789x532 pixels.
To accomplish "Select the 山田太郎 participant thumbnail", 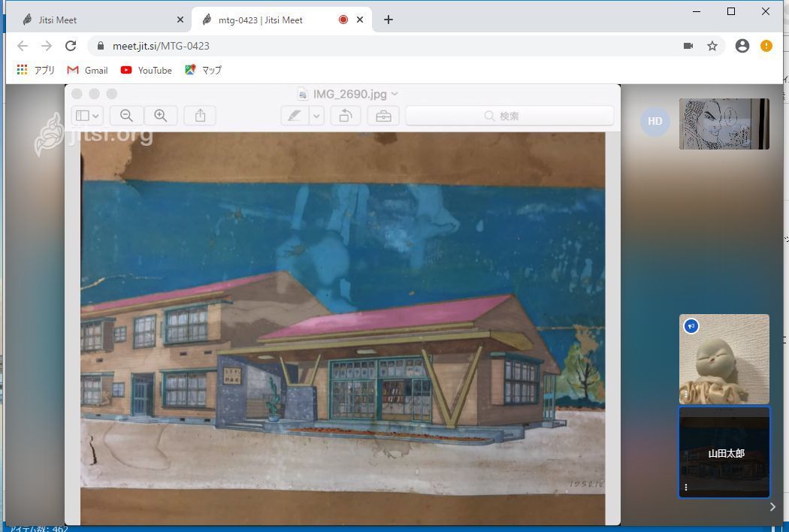I will tap(724, 452).
